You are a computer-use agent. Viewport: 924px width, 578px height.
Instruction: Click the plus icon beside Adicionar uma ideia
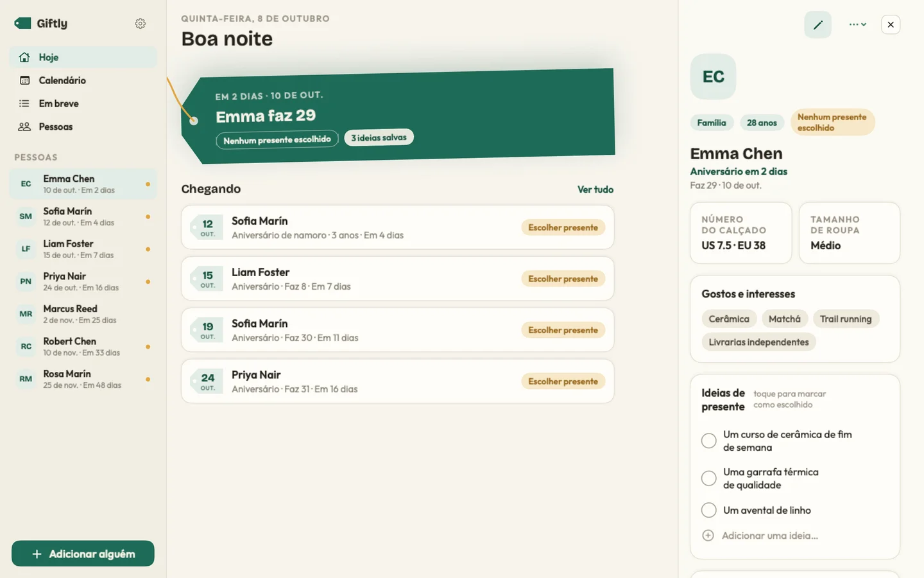(708, 536)
